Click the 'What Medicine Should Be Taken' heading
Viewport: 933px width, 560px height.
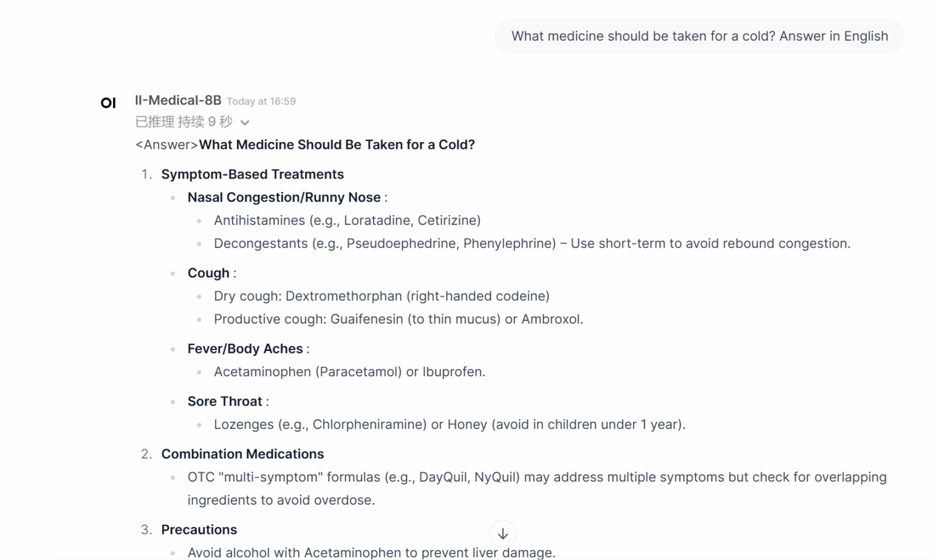point(337,145)
